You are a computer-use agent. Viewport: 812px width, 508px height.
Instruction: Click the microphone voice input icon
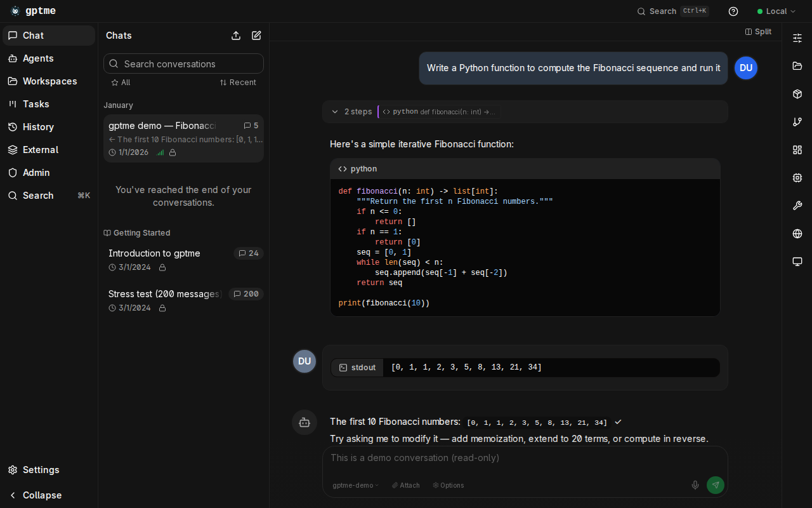[x=695, y=485]
